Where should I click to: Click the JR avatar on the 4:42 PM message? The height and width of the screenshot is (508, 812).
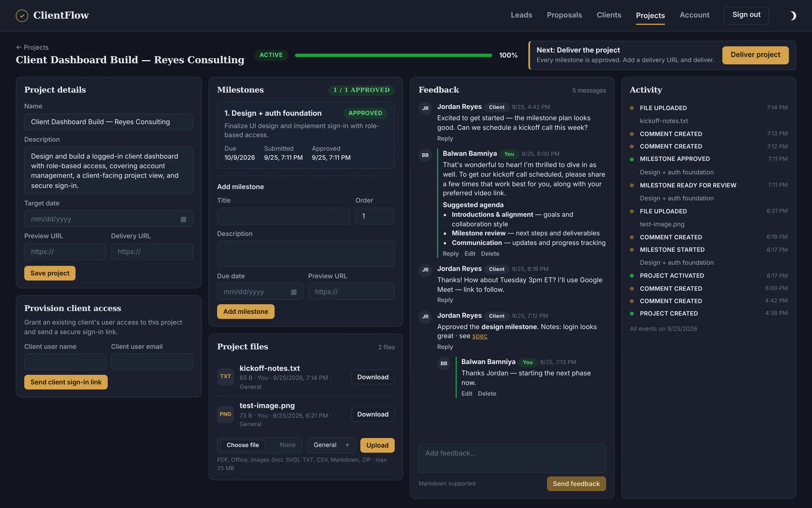pos(425,109)
